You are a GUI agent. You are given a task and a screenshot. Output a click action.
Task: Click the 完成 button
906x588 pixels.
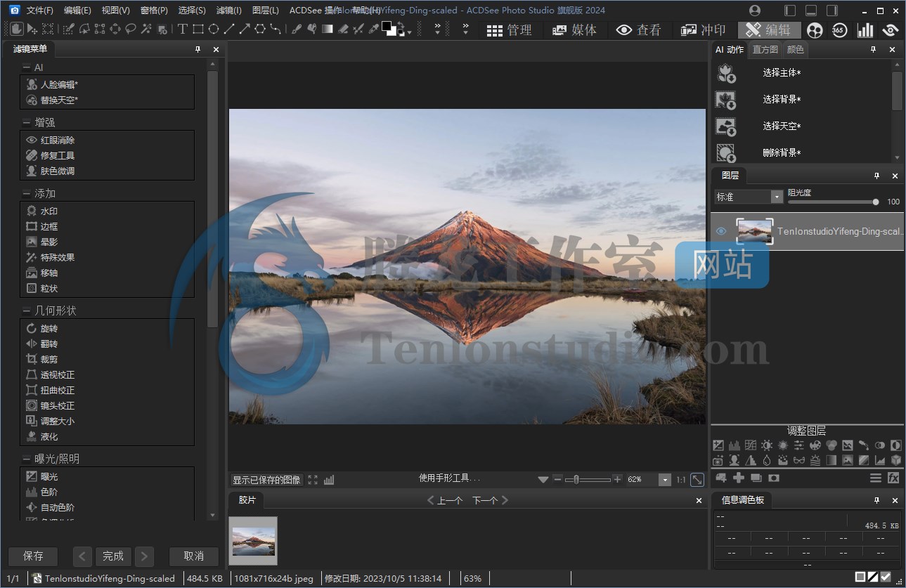coord(113,556)
